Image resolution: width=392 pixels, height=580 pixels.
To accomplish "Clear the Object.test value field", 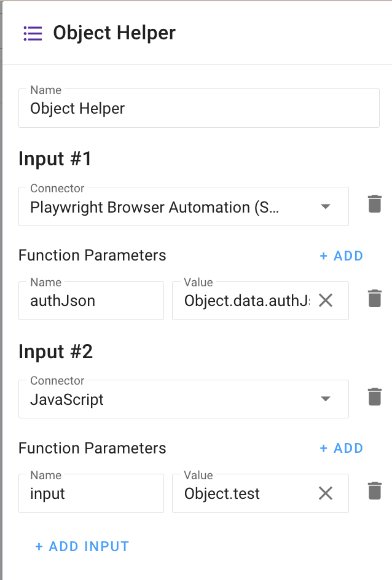I will (325, 493).
